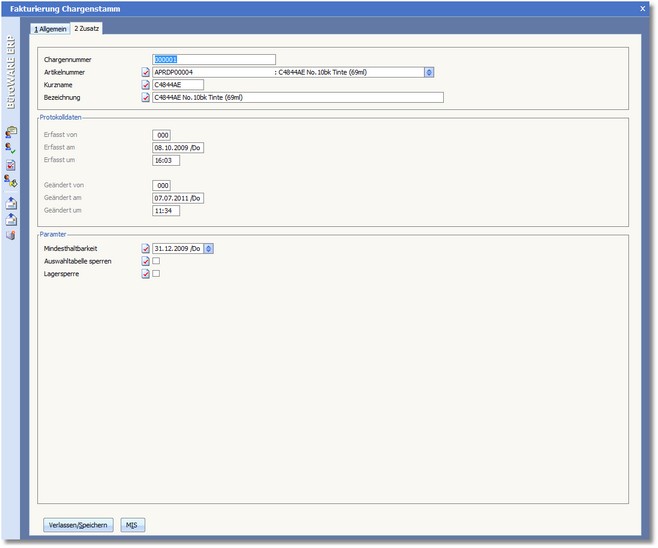The image size is (658, 548).
Task: Toggle the Lagersperre checkbox
Action: coord(156,273)
